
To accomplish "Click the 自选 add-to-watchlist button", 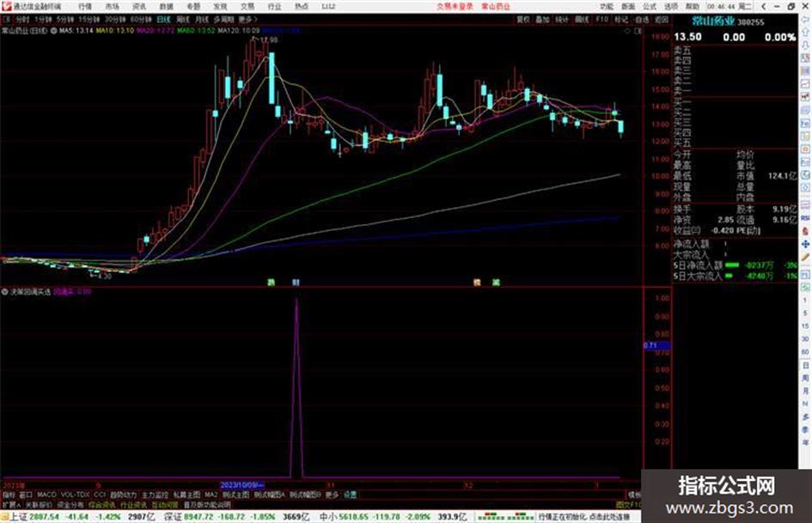I will tap(642, 19).
